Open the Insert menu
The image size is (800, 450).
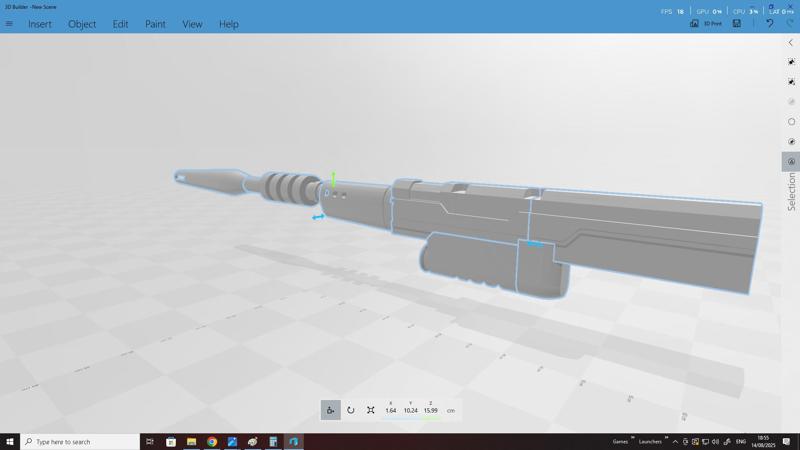(x=40, y=24)
